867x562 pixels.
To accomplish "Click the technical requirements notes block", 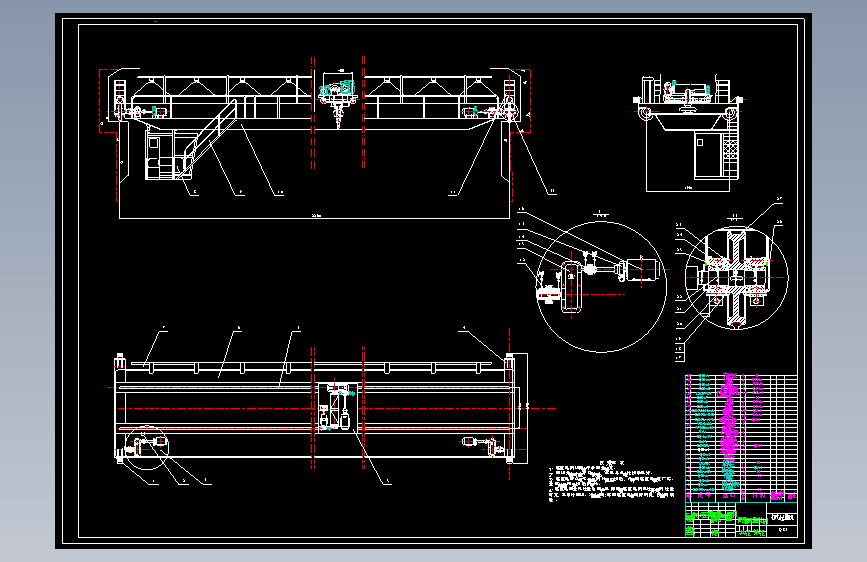I will click(x=612, y=481).
